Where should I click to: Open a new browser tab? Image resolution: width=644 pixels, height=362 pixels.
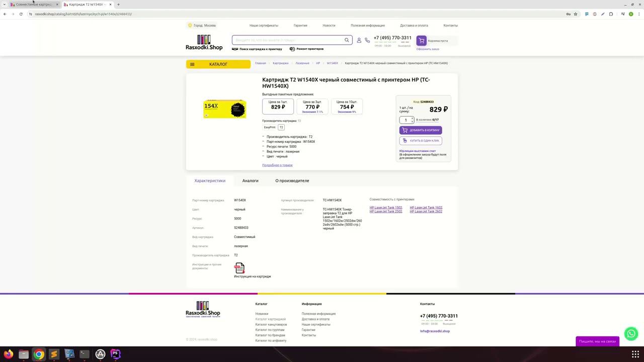[118, 5]
